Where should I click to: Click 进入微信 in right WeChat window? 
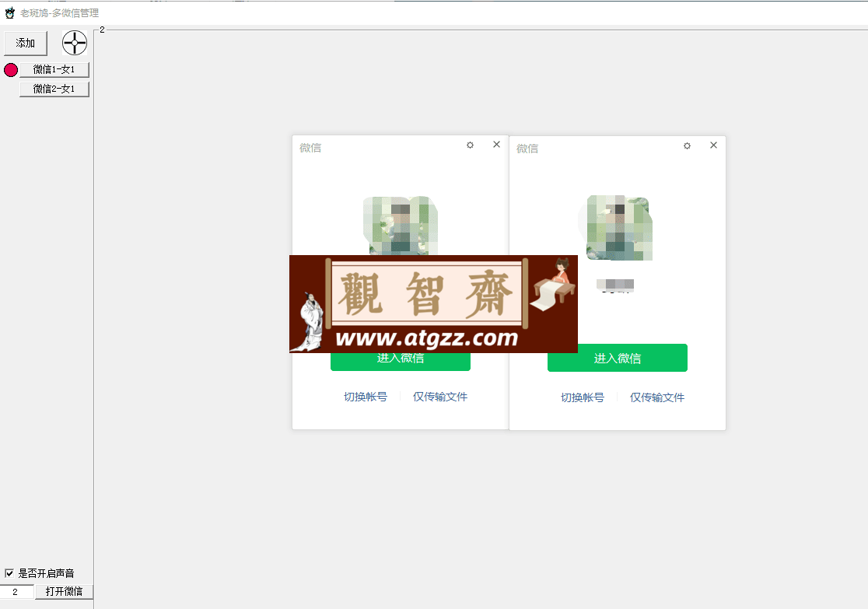618,359
